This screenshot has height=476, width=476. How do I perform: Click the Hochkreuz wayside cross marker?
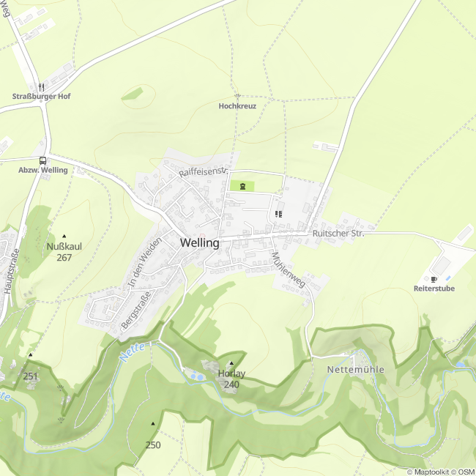238,96
